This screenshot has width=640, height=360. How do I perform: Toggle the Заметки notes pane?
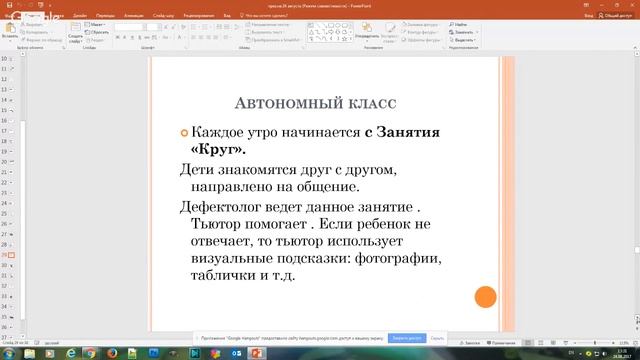(x=469, y=343)
